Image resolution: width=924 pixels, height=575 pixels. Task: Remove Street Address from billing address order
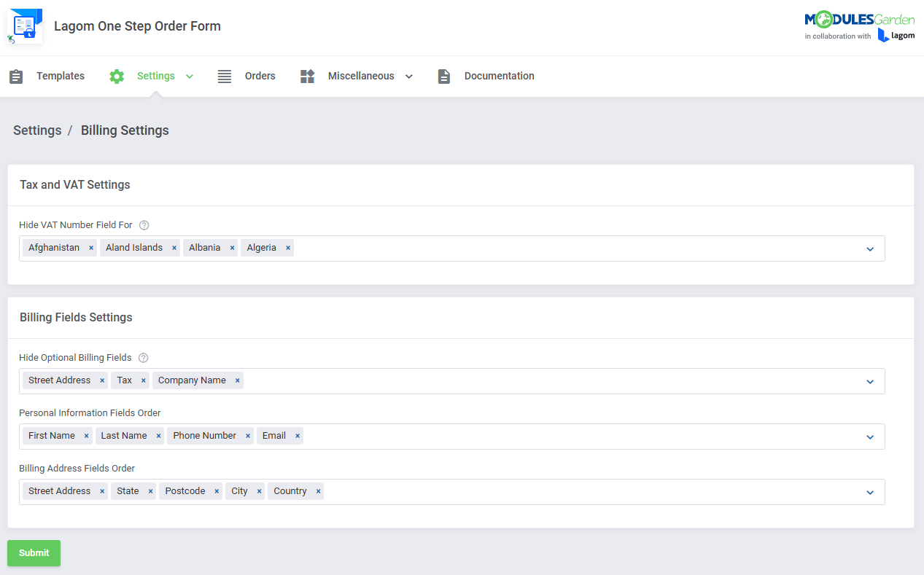pyautogui.click(x=102, y=491)
